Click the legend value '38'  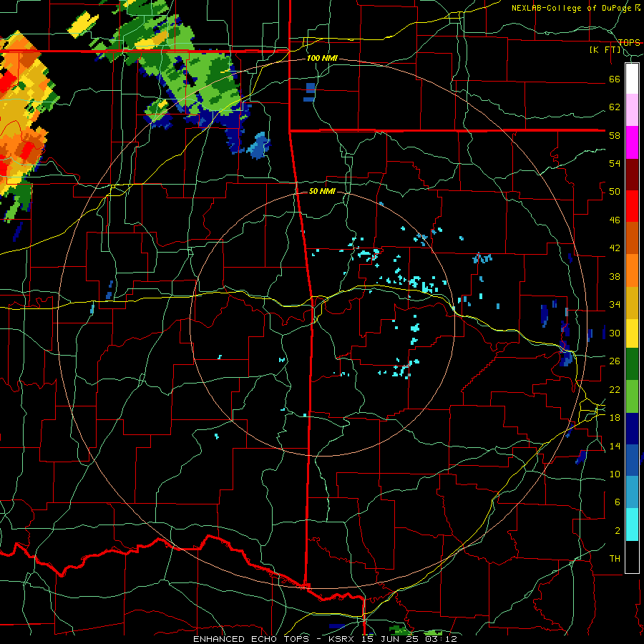(x=615, y=277)
